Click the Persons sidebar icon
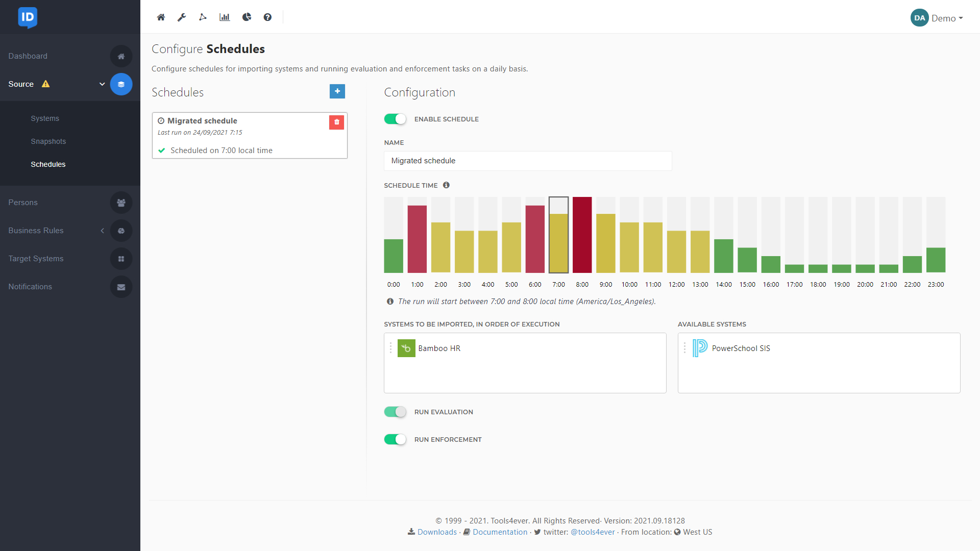This screenshot has height=551, width=980. (121, 203)
